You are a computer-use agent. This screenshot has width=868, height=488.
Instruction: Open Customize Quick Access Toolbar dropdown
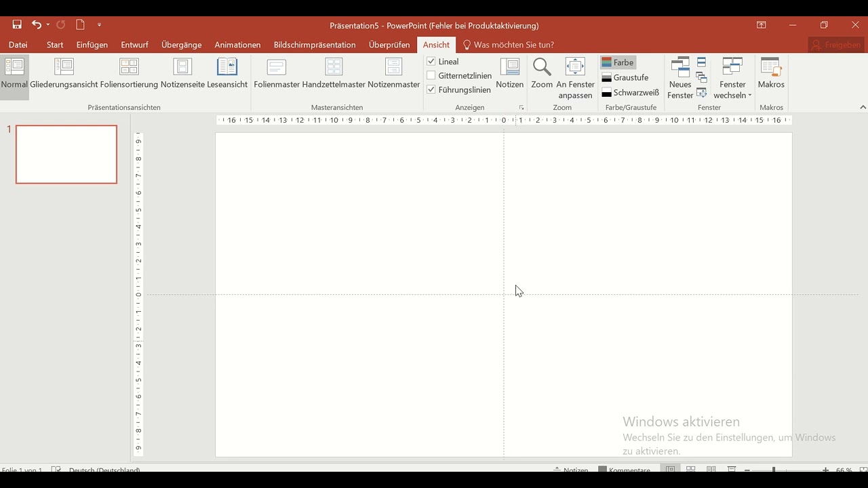99,25
